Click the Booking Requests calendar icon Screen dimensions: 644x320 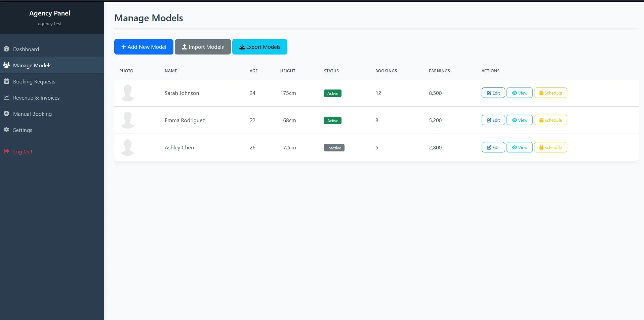click(x=6, y=81)
